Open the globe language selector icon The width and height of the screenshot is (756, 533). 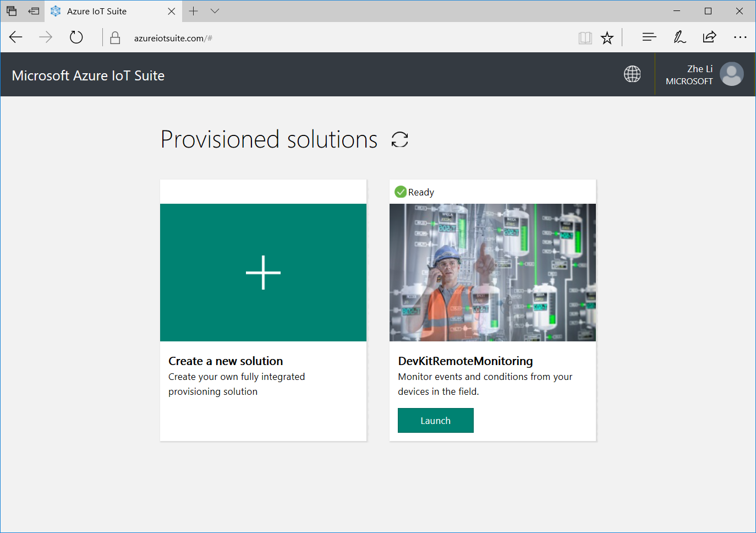point(632,74)
